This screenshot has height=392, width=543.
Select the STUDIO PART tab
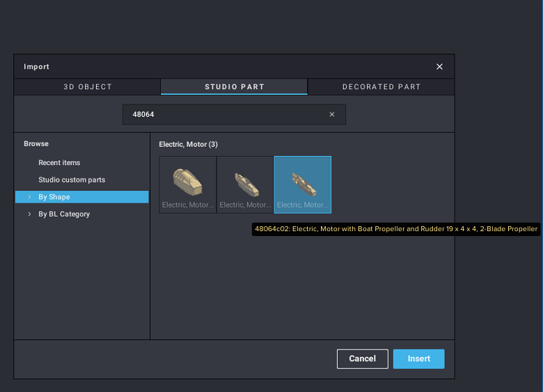(x=234, y=86)
